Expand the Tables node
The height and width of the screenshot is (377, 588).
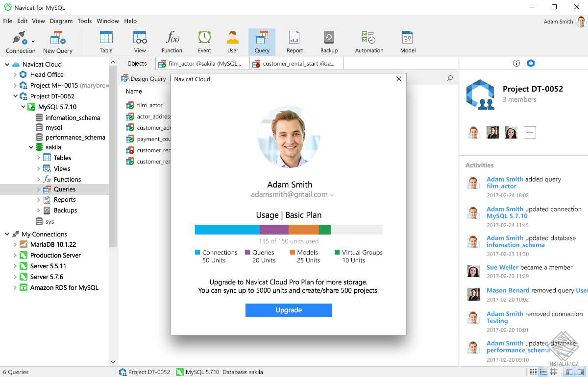tap(39, 158)
